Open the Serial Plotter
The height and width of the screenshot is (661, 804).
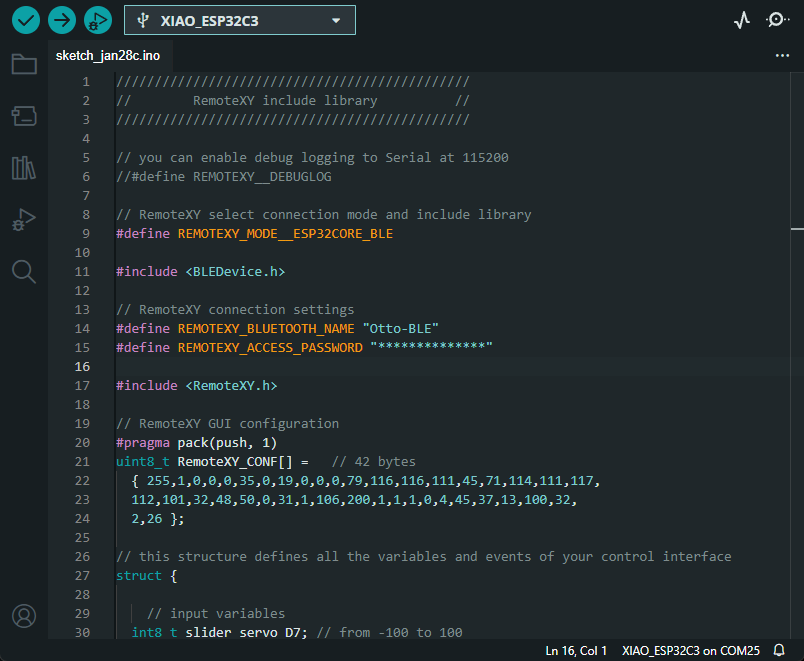pyautogui.click(x=741, y=20)
